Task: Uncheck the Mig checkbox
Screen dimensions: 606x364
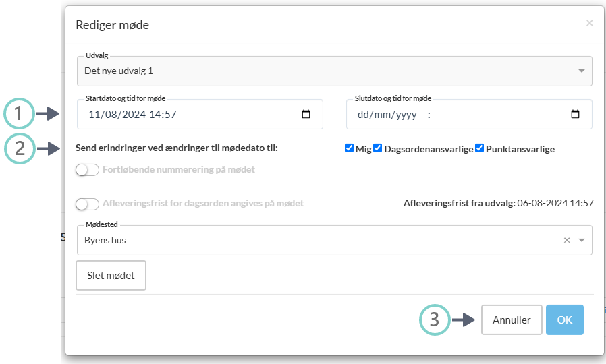Action: pyautogui.click(x=349, y=148)
